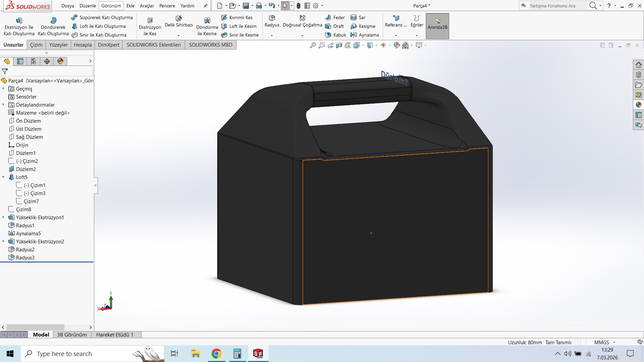644x362 pixels.
Task: Open Appearances task pane tab
Action: coord(638,105)
